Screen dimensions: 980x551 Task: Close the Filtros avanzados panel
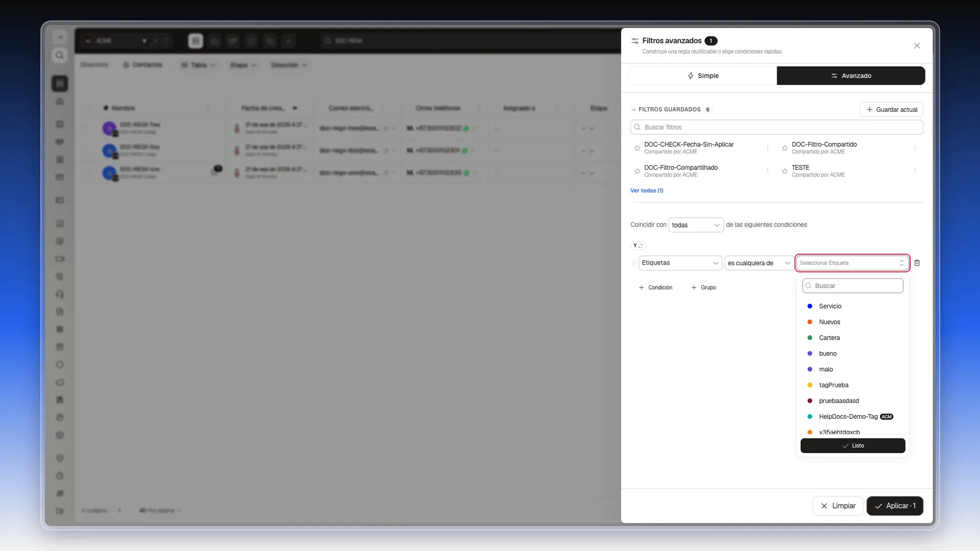click(917, 45)
